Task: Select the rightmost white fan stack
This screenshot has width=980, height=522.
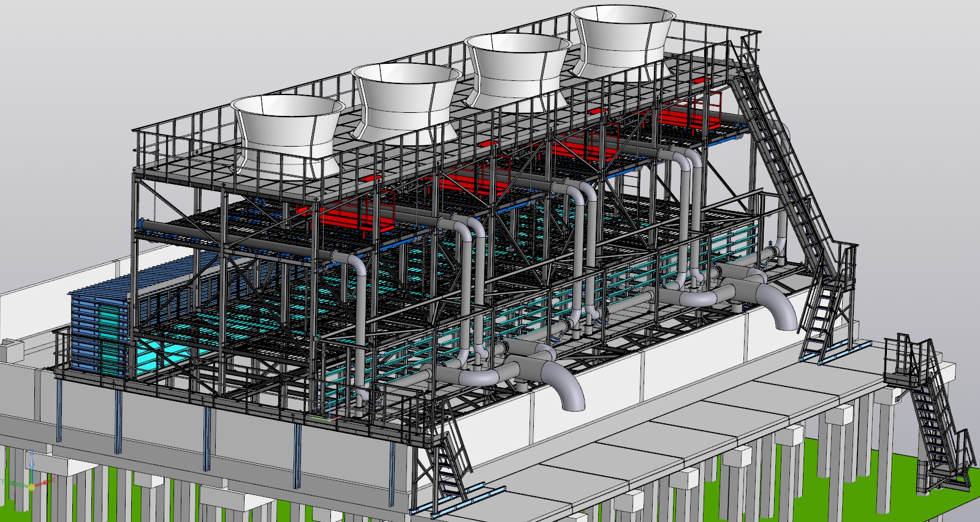Action: 622,39
